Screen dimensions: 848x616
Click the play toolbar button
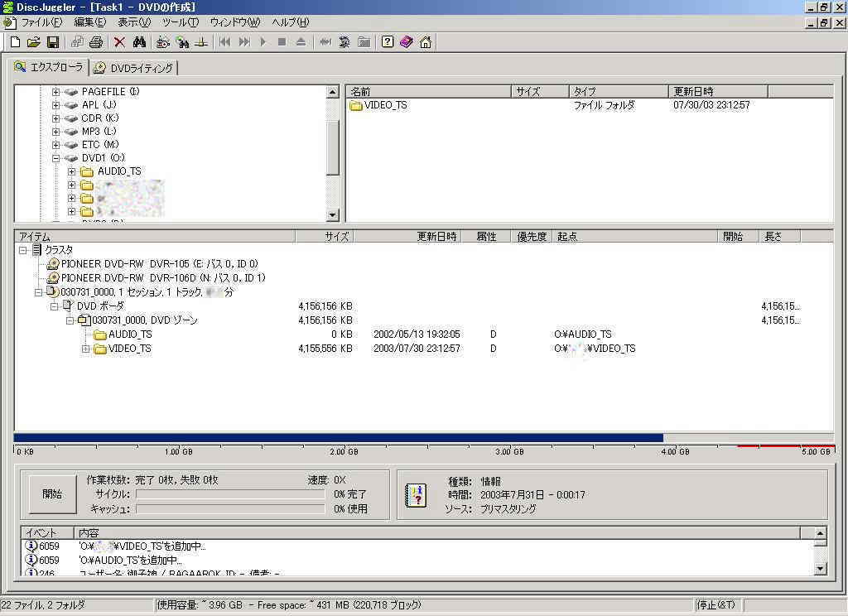[263, 41]
